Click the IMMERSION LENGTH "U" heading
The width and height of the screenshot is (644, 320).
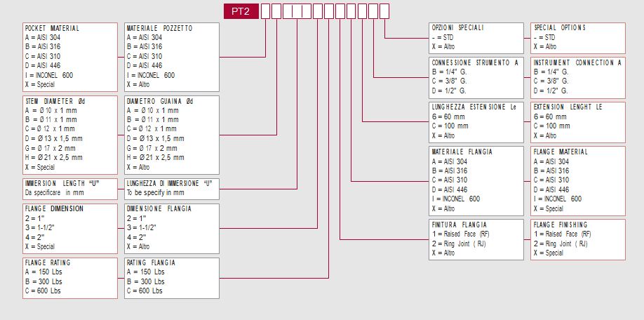[x=62, y=183]
